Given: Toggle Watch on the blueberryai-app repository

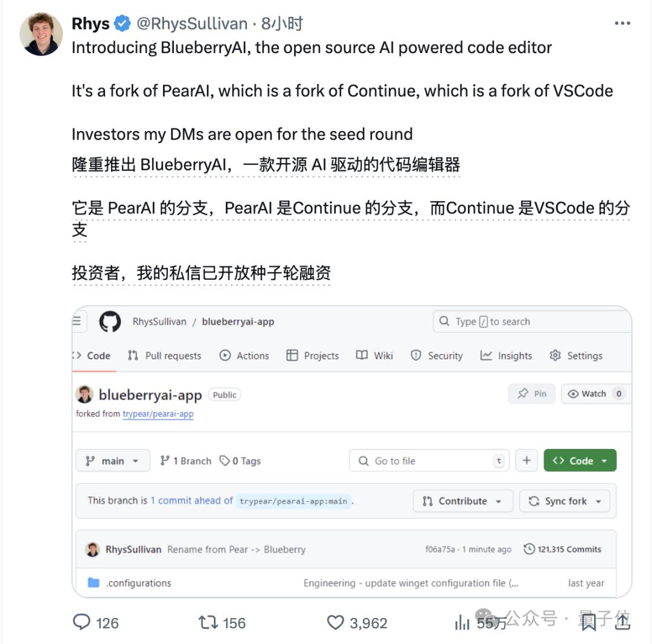Looking at the screenshot, I should coord(595,393).
